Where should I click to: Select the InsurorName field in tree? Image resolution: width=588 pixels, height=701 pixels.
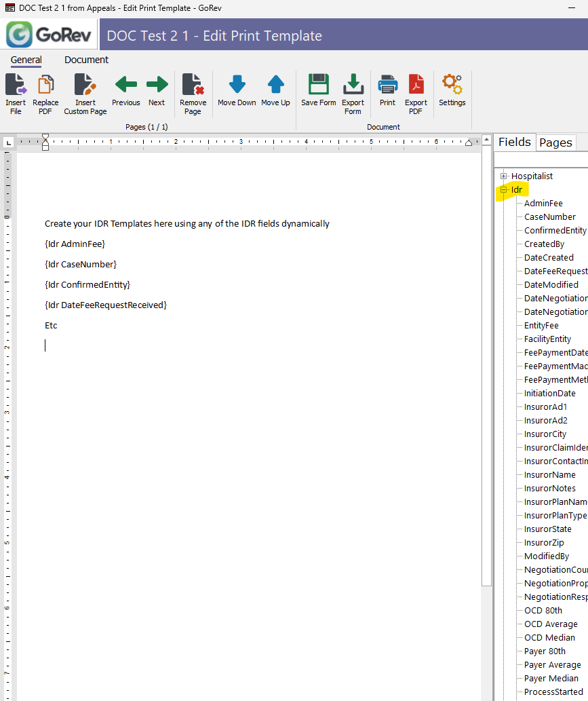(549, 475)
